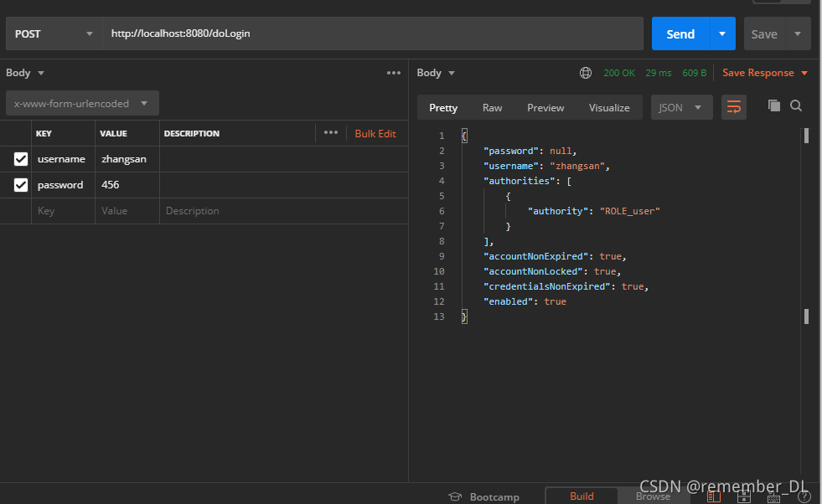
Task: Click the "accountNonLocked" line in response
Action: [552, 271]
